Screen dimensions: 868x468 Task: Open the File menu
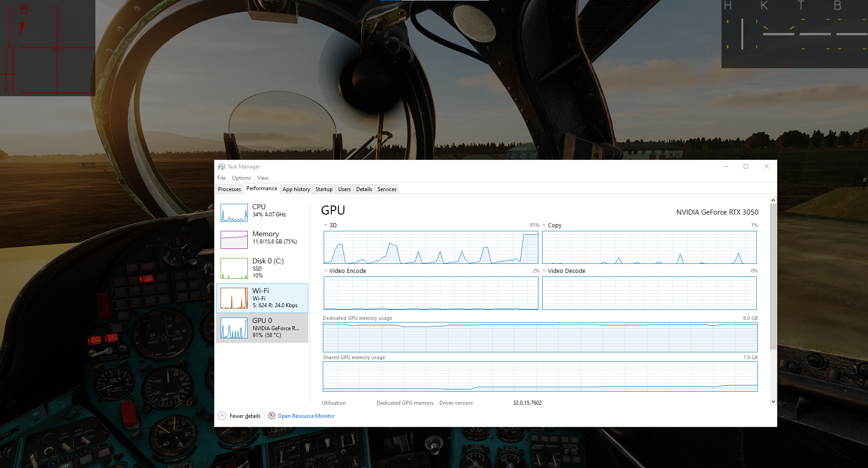point(222,178)
